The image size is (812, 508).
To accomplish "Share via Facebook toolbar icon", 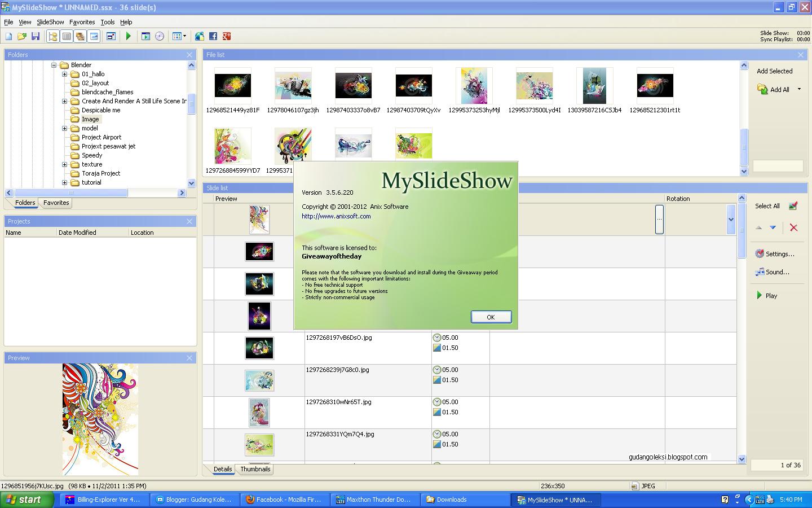I will tap(213, 36).
